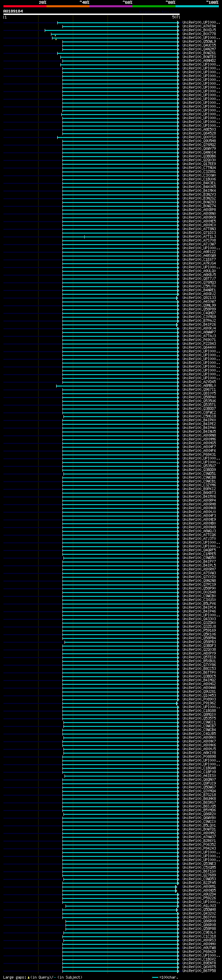Click hit label UniRef100_B0WZ61
Viewport: 222px width, 980px height.
[x=199, y=53]
